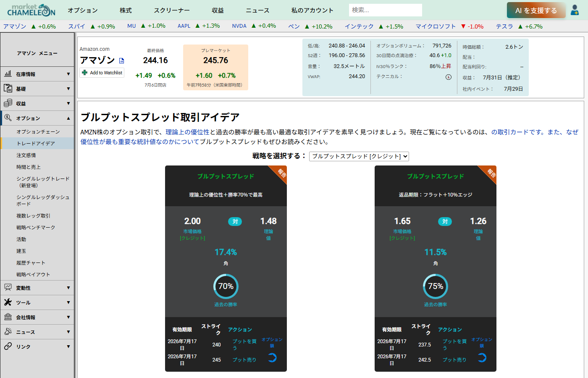Select 戦略ペイアウト in the sidebar
This screenshot has height=378, width=588.
click(33, 275)
